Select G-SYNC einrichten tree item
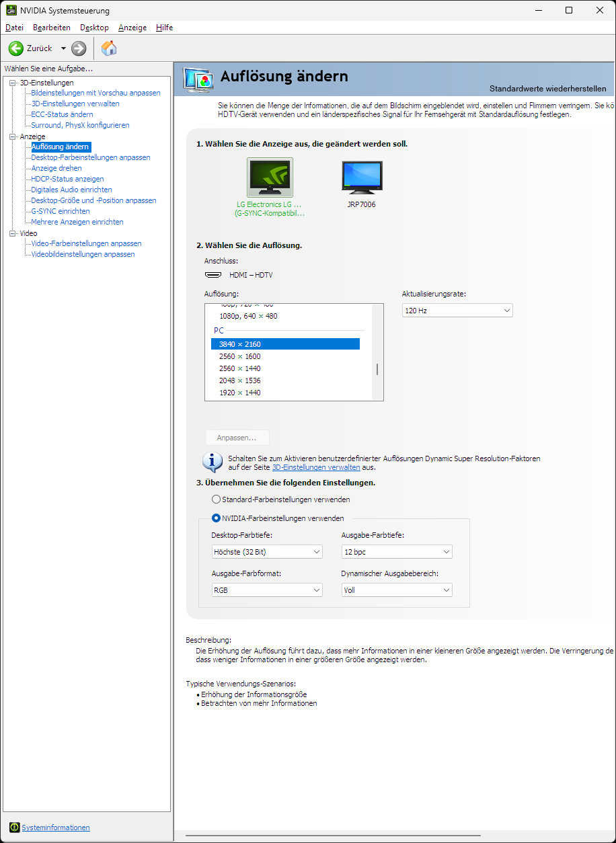The image size is (616, 843). (61, 211)
